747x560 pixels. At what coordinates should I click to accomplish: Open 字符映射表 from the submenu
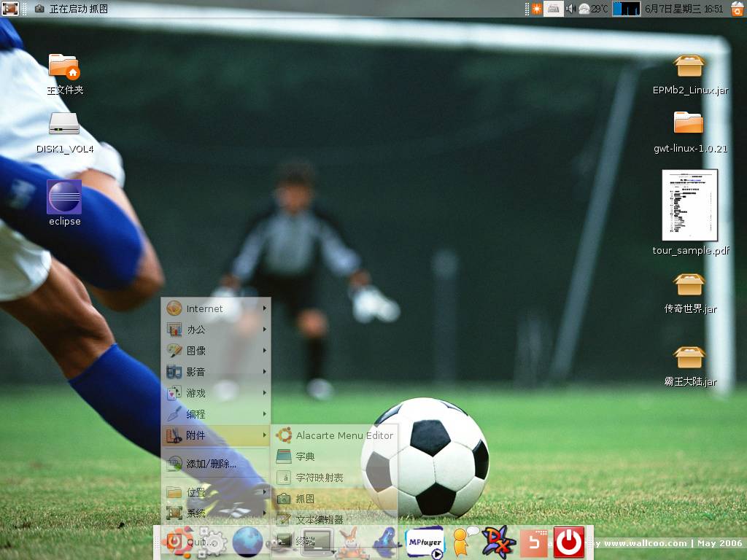(x=334, y=477)
